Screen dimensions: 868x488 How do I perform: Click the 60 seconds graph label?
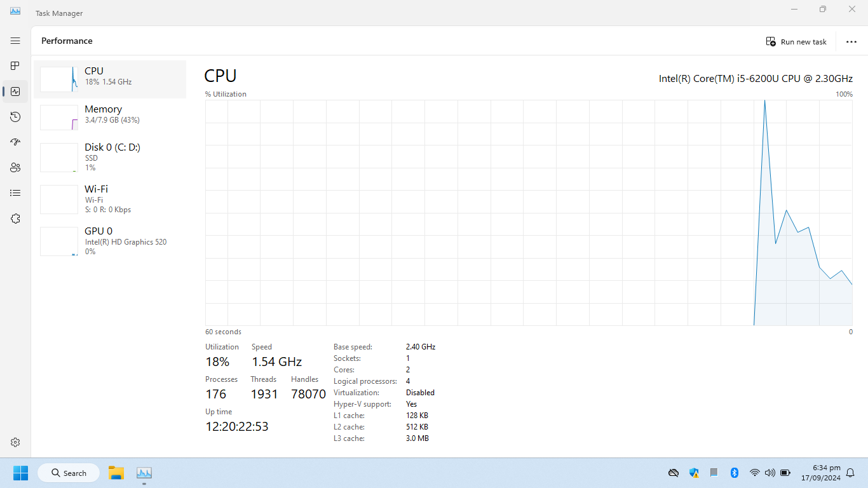click(x=223, y=332)
